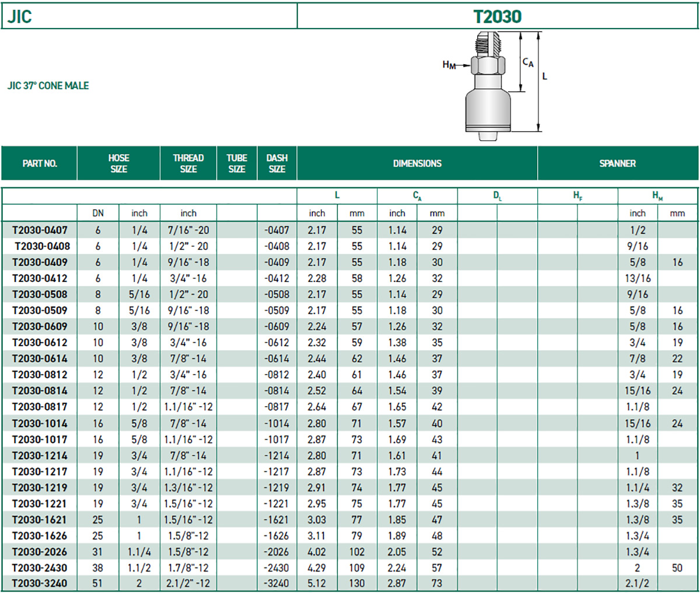The width and height of the screenshot is (700, 594).
Task: Select part number T2030-1626
Action: coord(40,536)
